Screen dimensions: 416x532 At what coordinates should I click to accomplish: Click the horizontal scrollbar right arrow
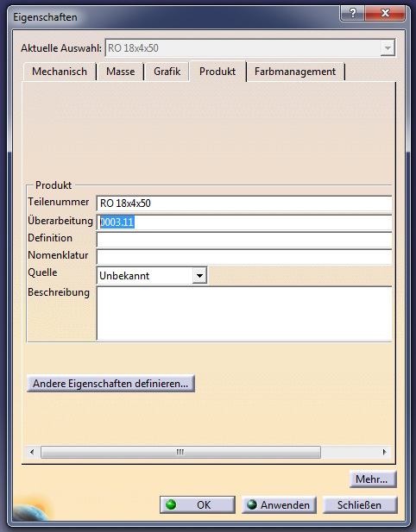384,452
